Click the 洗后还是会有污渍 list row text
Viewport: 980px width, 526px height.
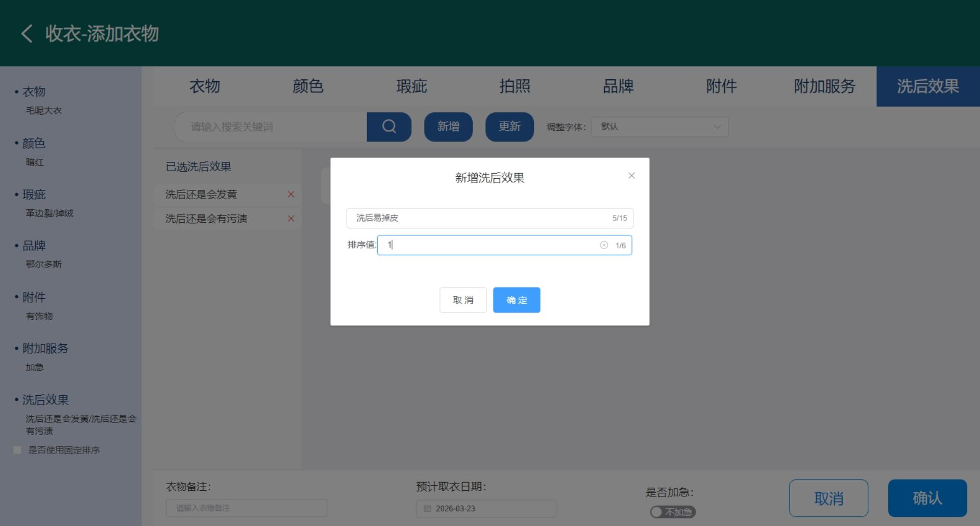(x=206, y=219)
